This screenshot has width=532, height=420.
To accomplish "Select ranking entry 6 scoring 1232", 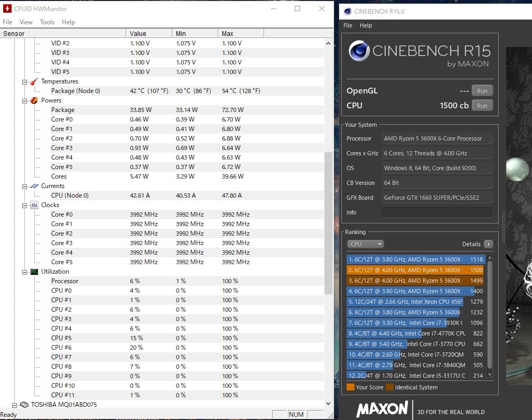I will (416, 312).
